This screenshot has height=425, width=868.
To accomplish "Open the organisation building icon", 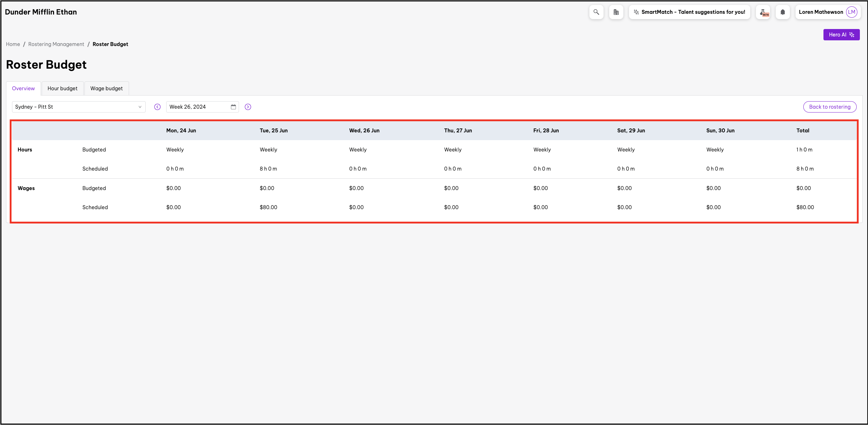I will pyautogui.click(x=616, y=12).
